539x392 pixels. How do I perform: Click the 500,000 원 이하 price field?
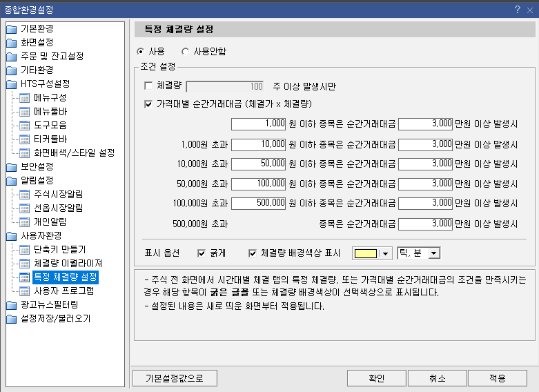coord(259,203)
